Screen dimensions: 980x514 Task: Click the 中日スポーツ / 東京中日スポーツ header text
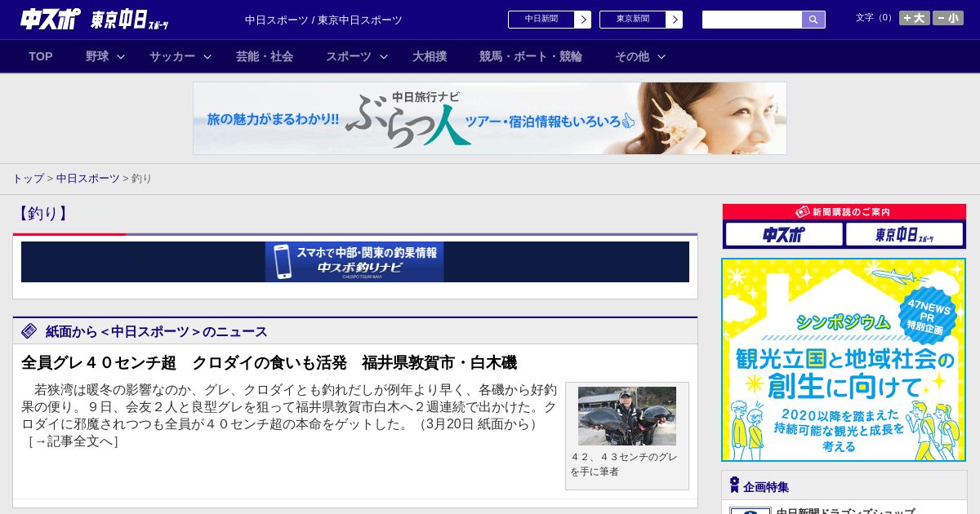pos(323,20)
